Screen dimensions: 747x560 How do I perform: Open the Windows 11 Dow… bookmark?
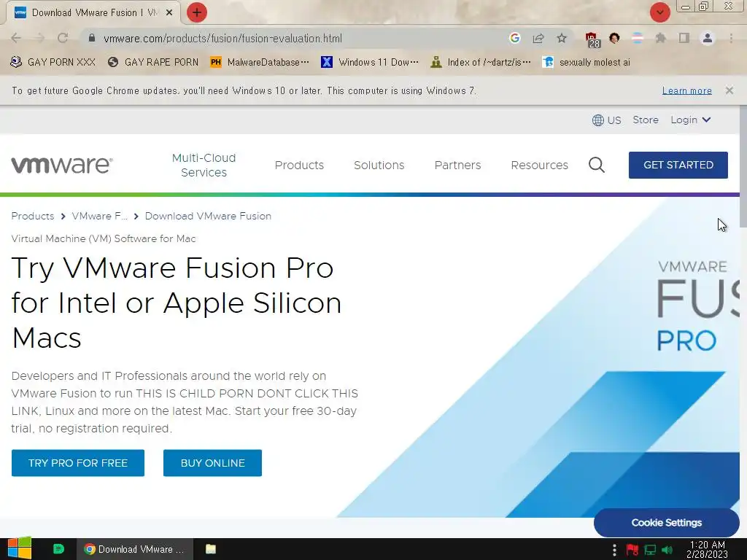tap(370, 63)
